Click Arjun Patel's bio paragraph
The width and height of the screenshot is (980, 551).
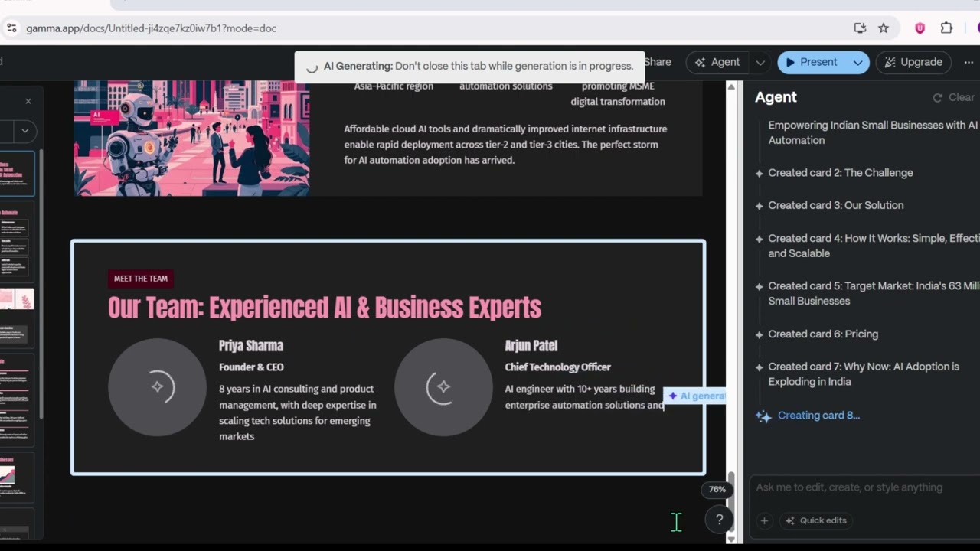(x=584, y=397)
